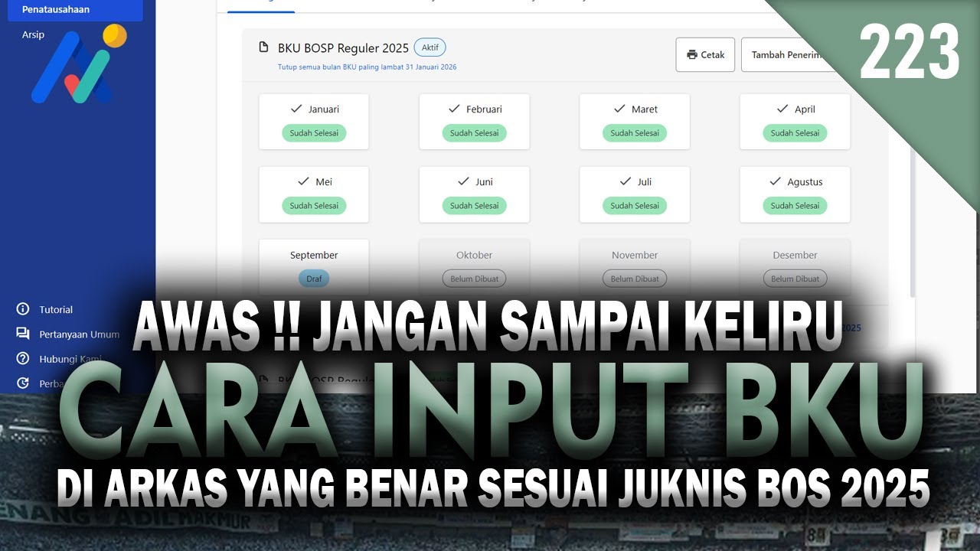Click the vertical scrollbar of the BKU panel
980x551 pixels.
(x=912, y=222)
